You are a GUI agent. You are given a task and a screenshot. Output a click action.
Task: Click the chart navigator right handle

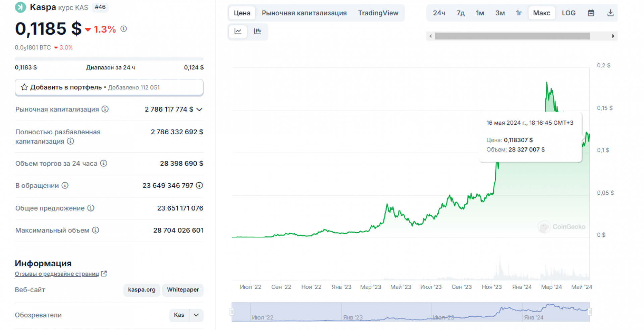click(590, 312)
